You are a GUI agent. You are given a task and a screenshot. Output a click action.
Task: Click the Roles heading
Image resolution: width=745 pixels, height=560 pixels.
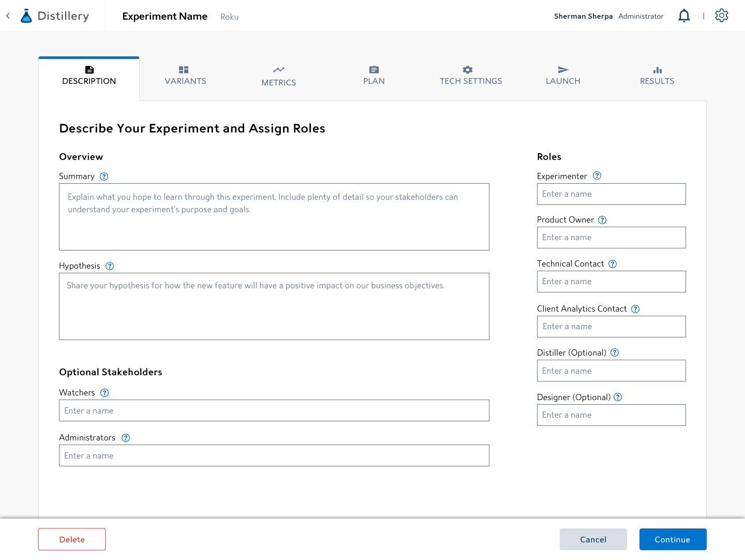(x=549, y=157)
